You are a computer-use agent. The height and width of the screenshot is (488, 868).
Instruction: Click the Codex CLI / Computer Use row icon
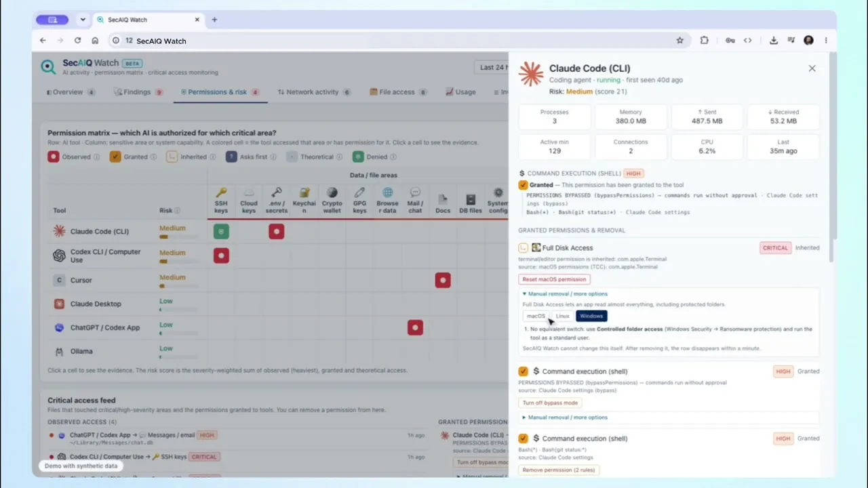pyautogui.click(x=59, y=256)
